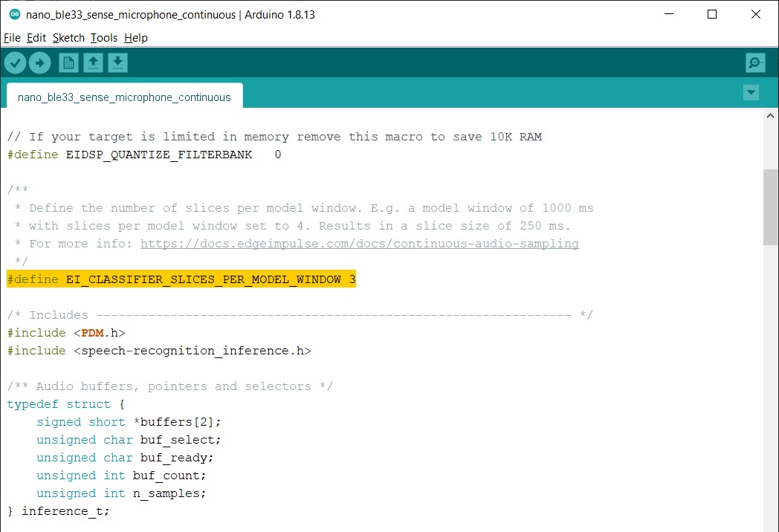Click the Open sketch icon
Image resolution: width=779 pixels, height=532 pixels.
tap(93, 62)
